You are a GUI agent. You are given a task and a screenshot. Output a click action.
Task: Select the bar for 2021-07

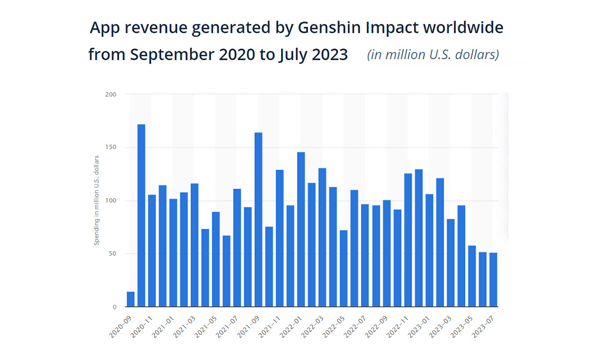click(237, 248)
